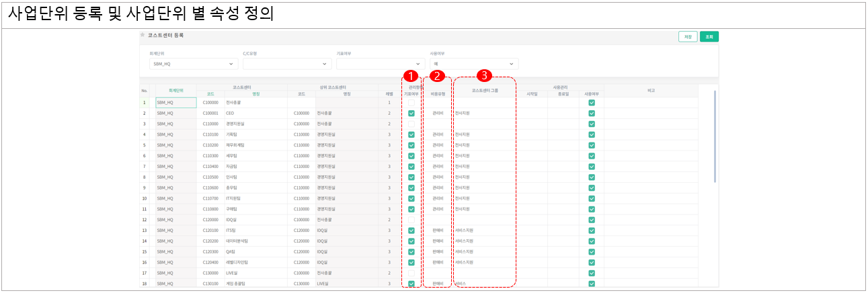Expand the 사용여부 filter dropdown

click(474, 64)
